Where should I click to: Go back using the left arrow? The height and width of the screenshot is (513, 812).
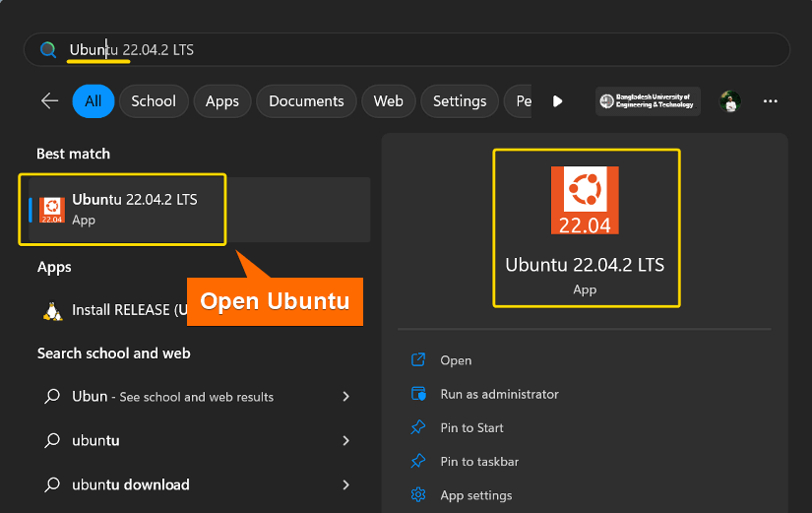50,100
